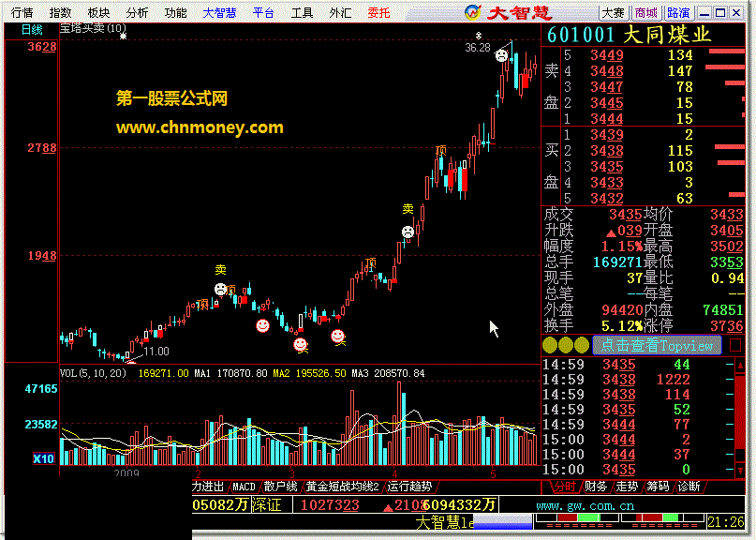Click the 路演 button
756x540 pixels.
pos(678,13)
